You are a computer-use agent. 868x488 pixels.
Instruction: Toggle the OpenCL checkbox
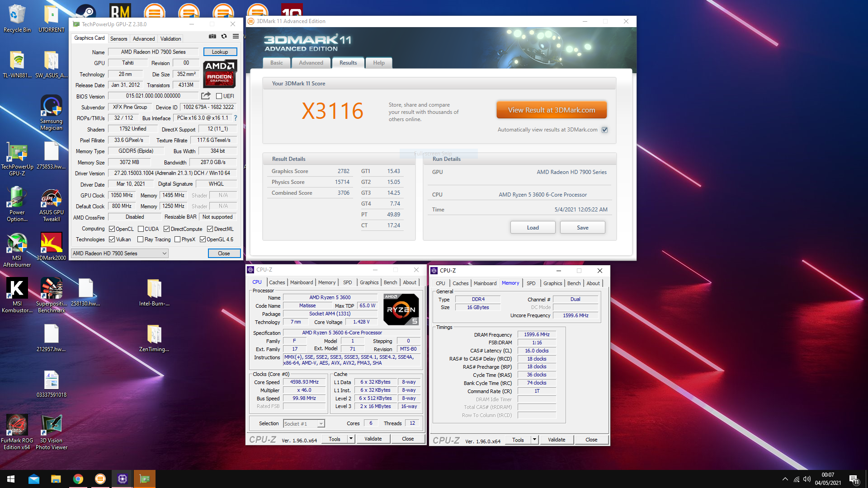(x=112, y=229)
